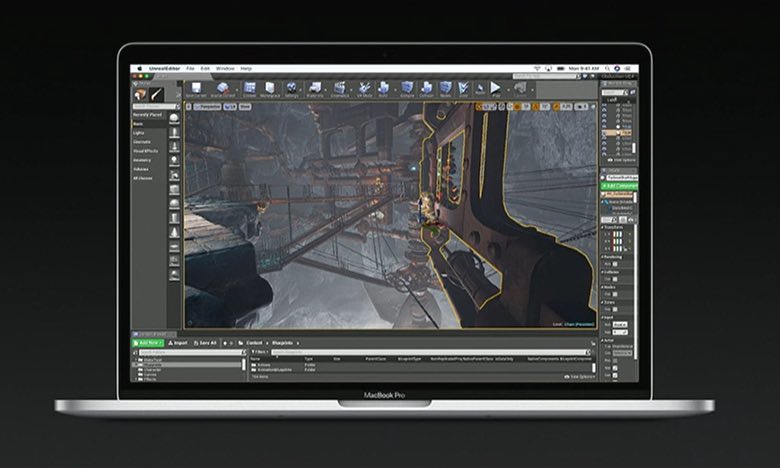The image size is (780, 468).
Task: Open the UnrealEditor application menu
Action: point(164,69)
